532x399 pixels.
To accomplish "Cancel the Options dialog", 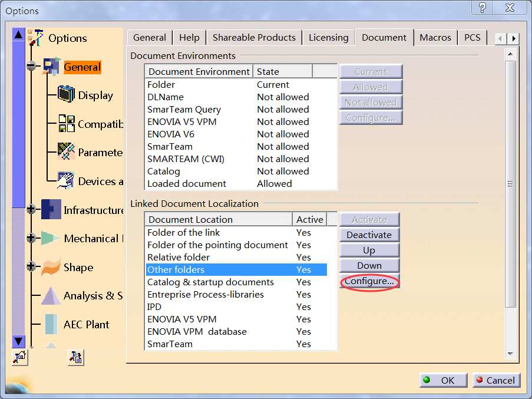I will [496, 380].
